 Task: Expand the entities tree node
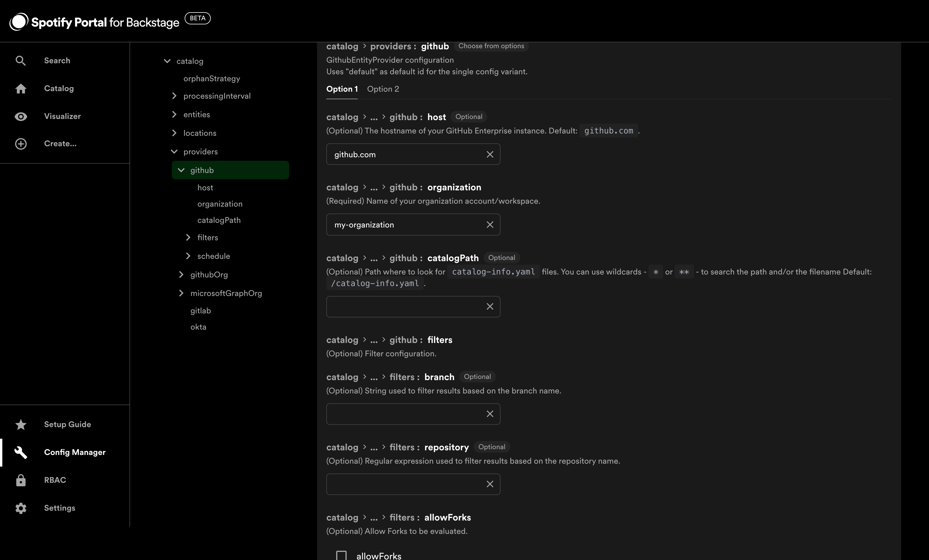click(174, 114)
